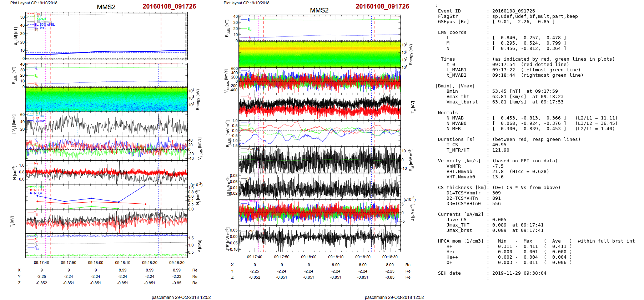Image resolution: width=644 pixels, height=300 pixels.
Task: Click the SEH date timestamp
Action: [519, 273]
